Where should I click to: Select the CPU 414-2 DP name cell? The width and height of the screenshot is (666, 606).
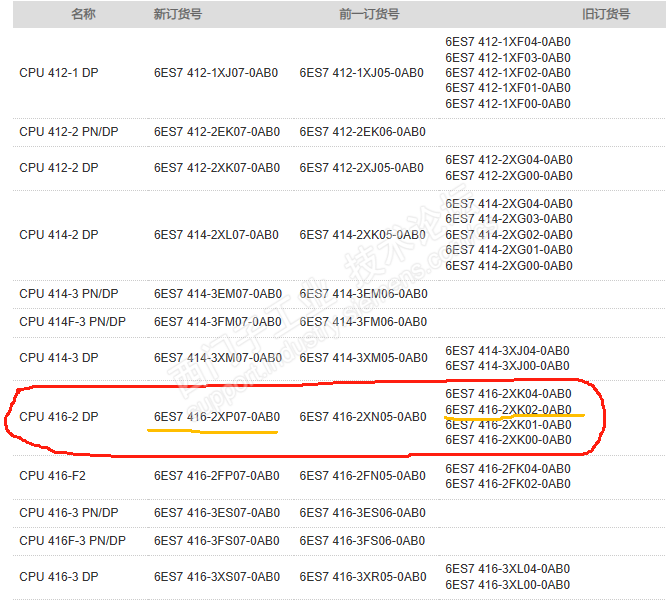[x=59, y=235]
